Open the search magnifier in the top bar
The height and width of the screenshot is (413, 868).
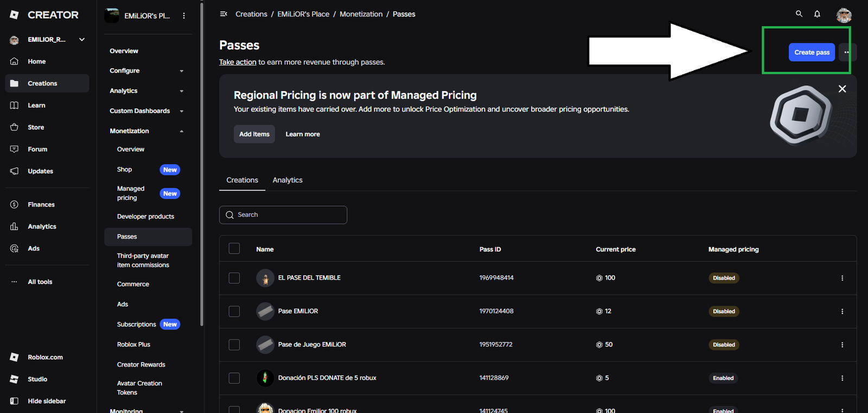tap(799, 14)
